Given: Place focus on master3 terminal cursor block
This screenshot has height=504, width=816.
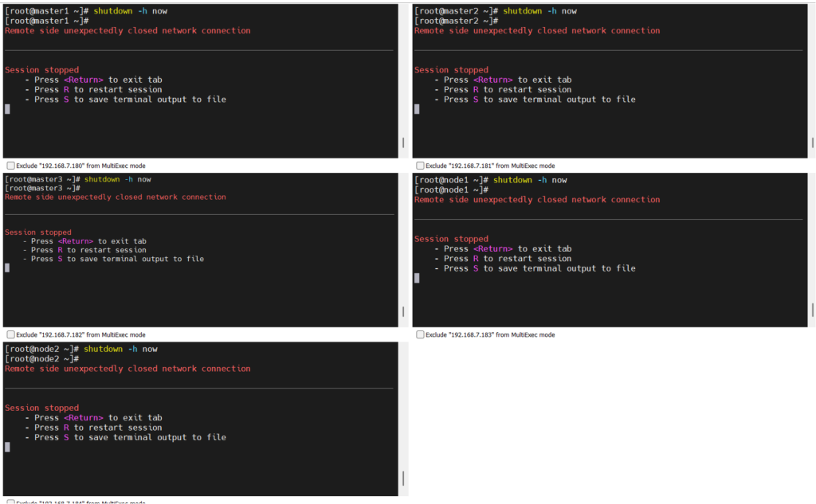Looking at the screenshot, I should coord(7,268).
